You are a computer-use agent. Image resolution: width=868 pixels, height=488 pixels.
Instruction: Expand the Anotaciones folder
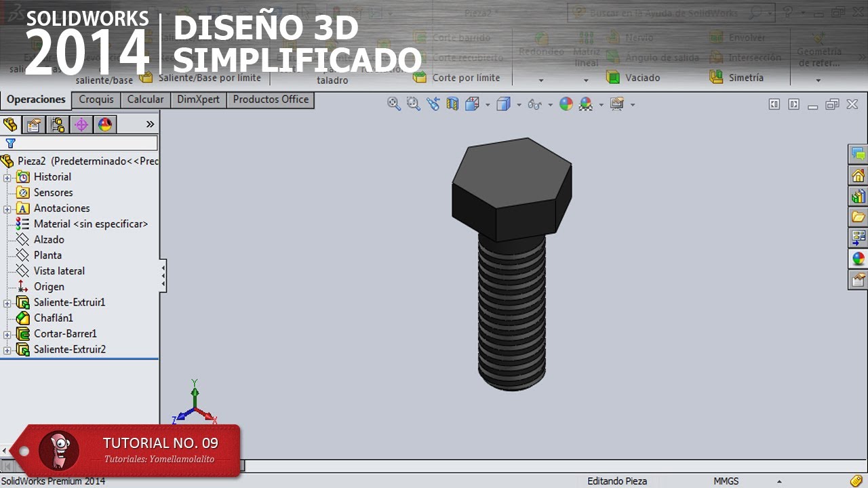click(7, 209)
